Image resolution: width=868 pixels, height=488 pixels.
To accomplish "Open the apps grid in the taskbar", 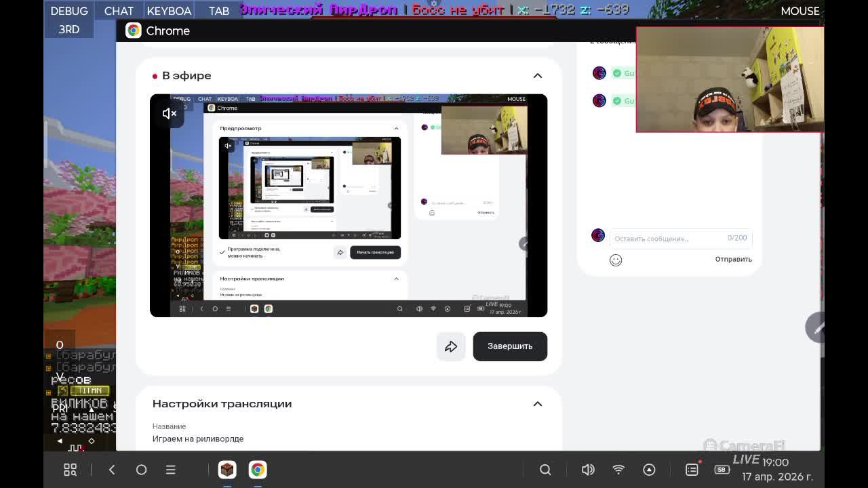I will click(70, 470).
